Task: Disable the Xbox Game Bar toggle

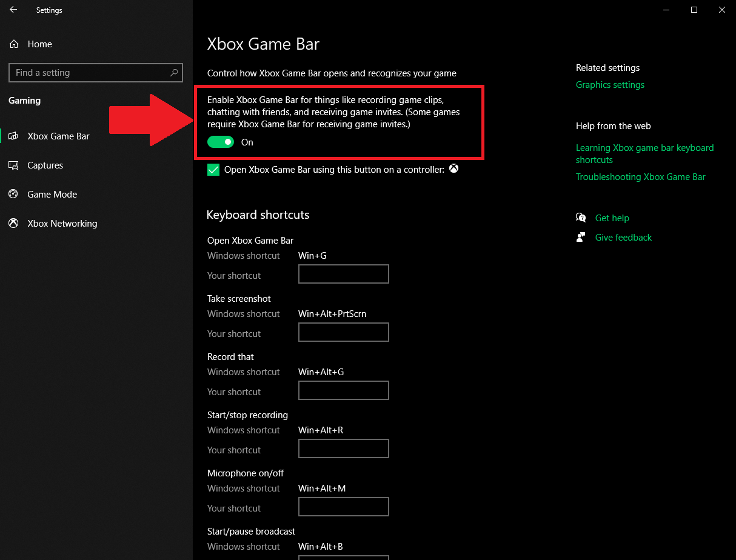Action: coord(221,142)
